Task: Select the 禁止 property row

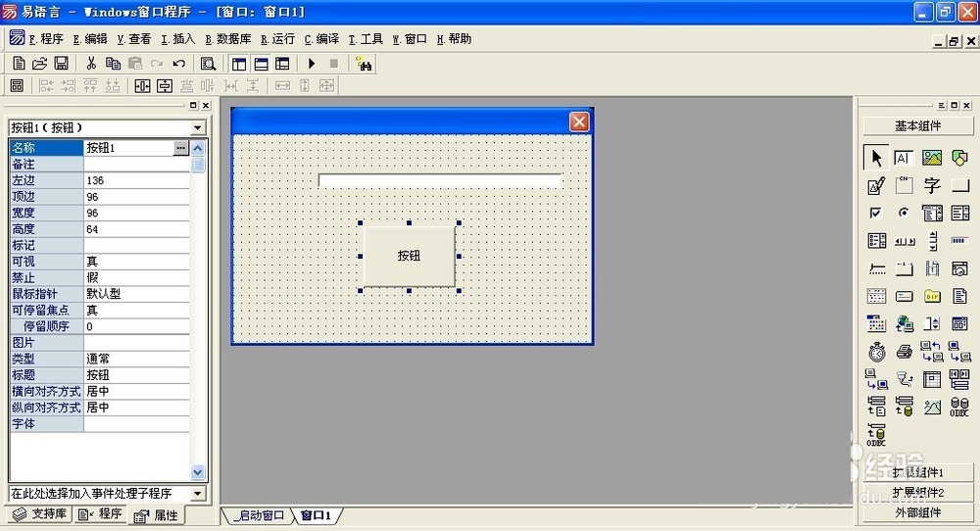Action: pyautogui.click(x=99, y=278)
